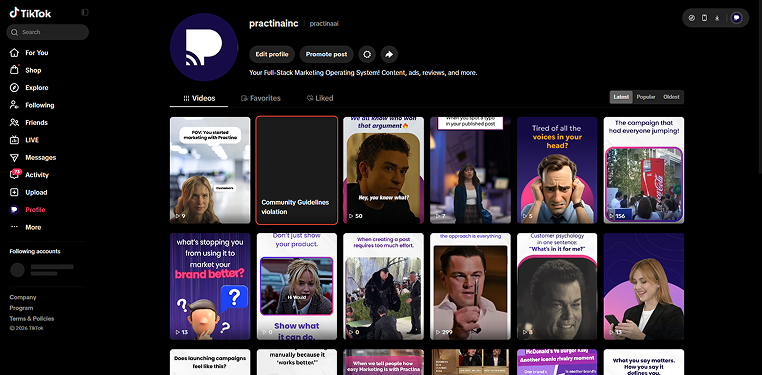
Task: Expand the Company footer section
Action: (23, 297)
